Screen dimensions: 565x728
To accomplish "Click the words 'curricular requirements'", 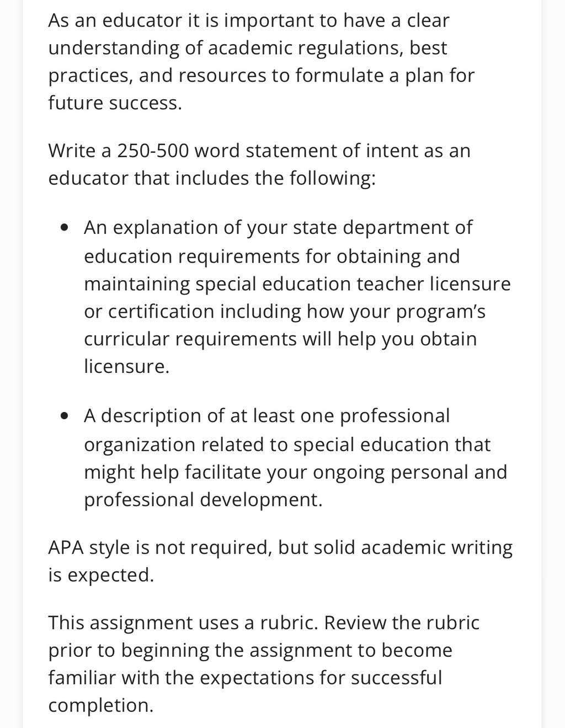I will click(190, 339).
